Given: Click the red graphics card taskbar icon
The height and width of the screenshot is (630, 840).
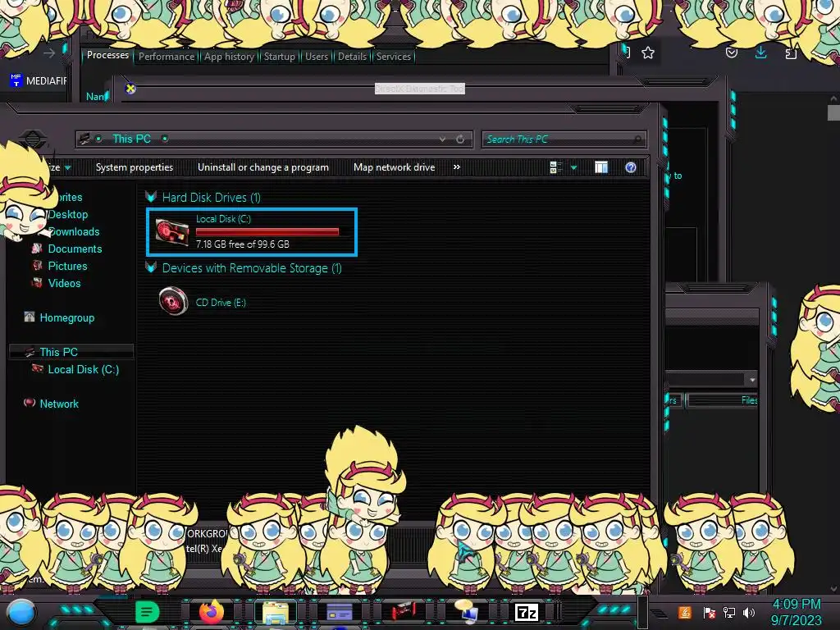Looking at the screenshot, I should [x=403, y=612].
